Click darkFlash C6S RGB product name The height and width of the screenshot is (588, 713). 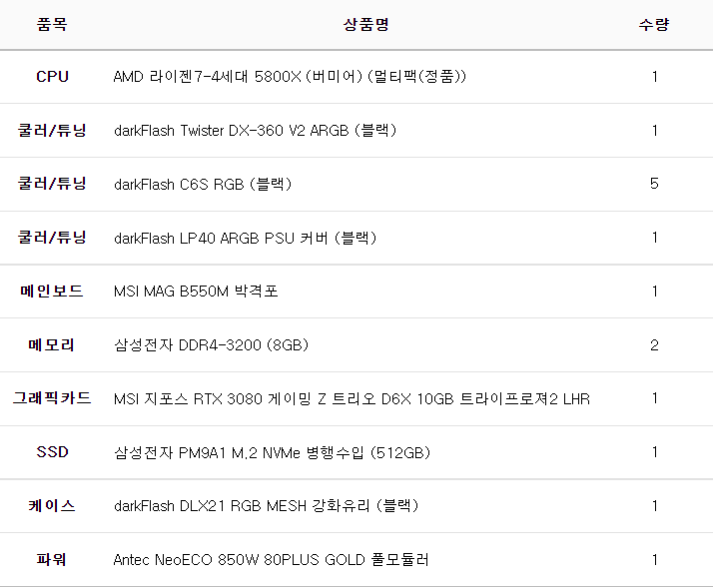pos(203,185)
